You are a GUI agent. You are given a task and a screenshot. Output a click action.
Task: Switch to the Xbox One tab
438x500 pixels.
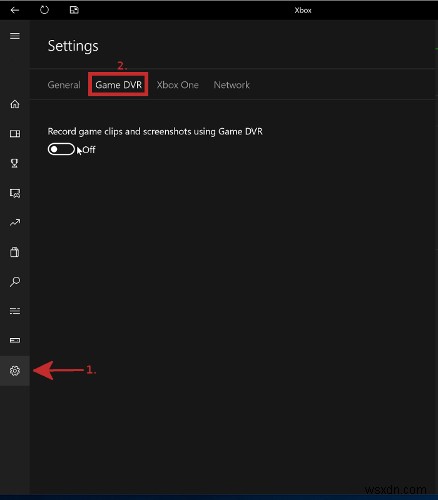[178, 85]
